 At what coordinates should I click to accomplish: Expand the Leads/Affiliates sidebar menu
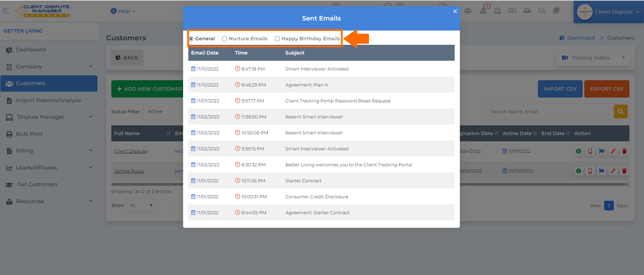(x=49, y=168)
